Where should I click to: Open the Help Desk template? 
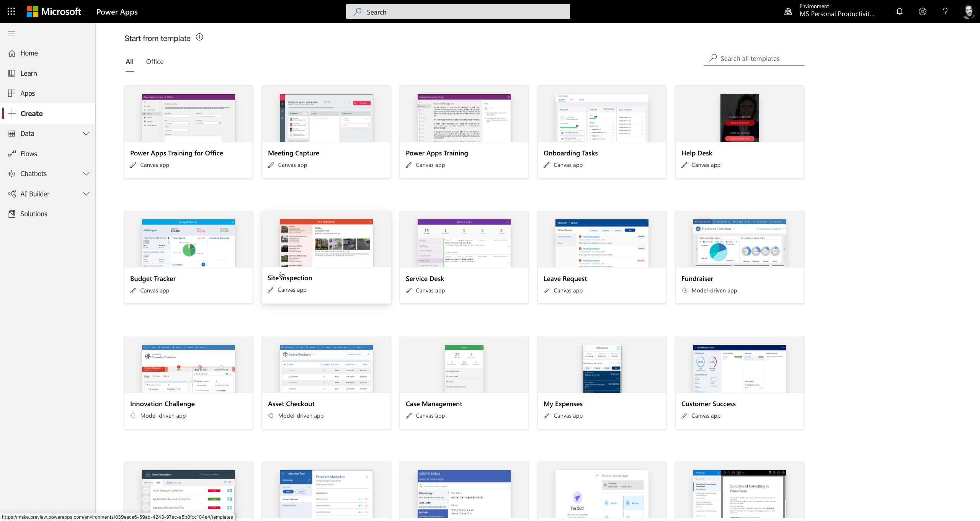[739, 132]
